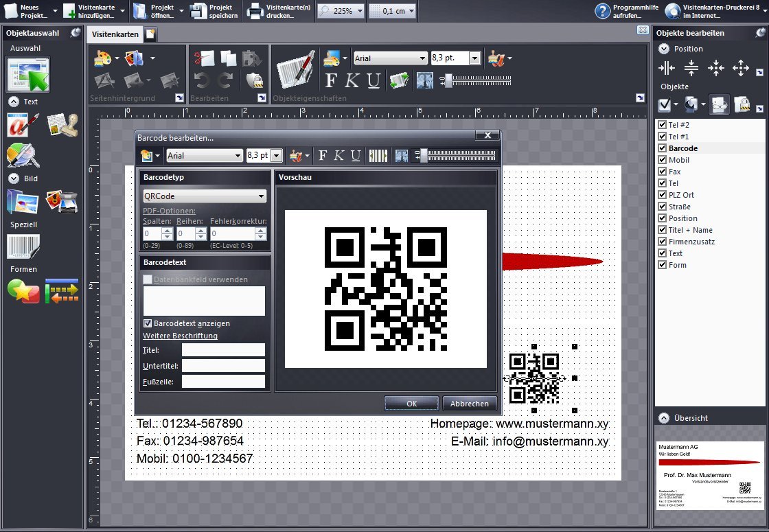Screen dimensions: 769x532
Task: Select the Auswahl pointer tool
Action: click(28, 75)
